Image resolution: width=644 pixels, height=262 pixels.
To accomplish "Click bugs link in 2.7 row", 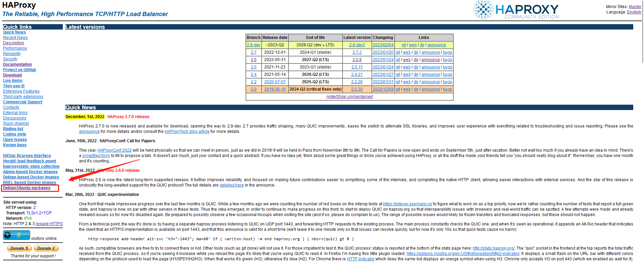I will [448, 52].
